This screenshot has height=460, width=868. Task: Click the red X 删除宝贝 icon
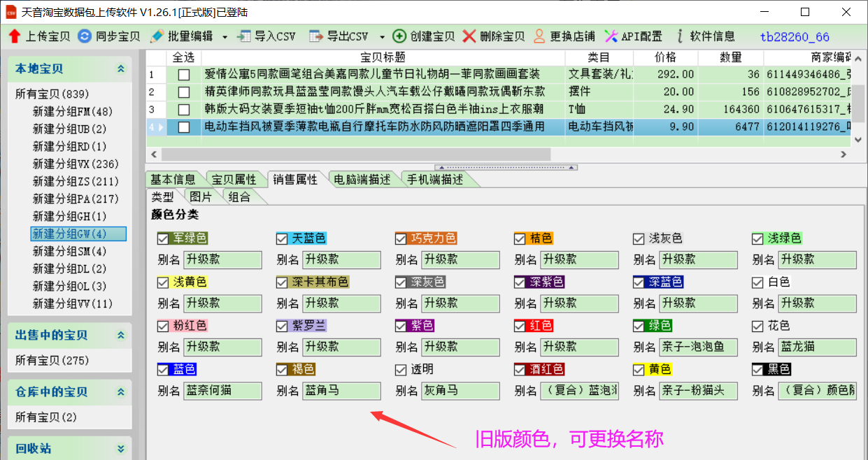point(469,36)
